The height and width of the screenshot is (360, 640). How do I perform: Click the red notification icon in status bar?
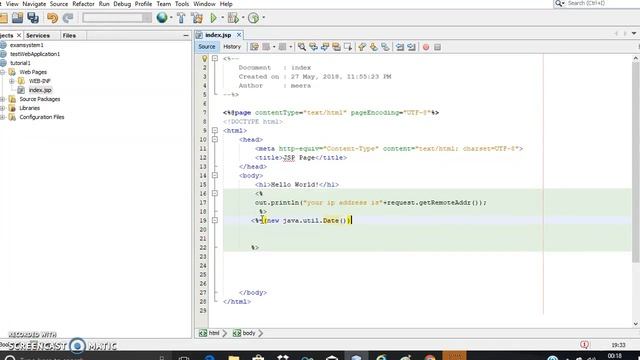584,344
